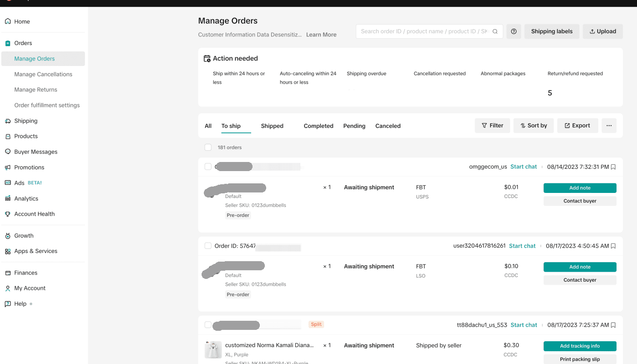637x364 pixels.
Task: Click the Buyer Messages chat icon
Action: (8, 152)
